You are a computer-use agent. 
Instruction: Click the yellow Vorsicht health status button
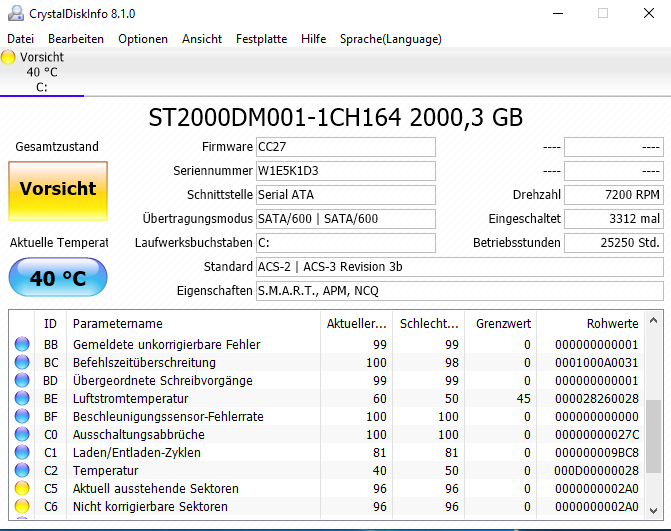pyautogui.click(x=58, y=191)
